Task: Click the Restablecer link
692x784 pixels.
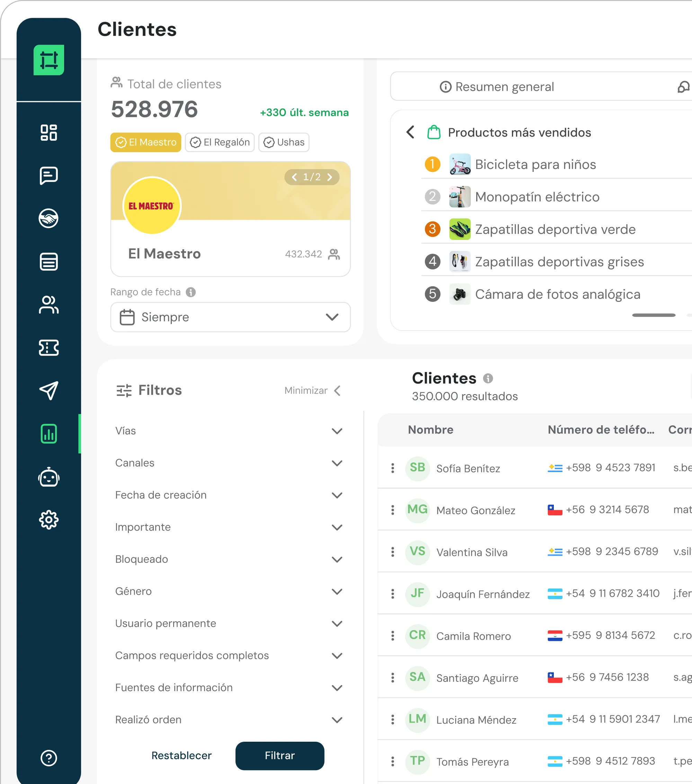Action: tap(181, 756)
